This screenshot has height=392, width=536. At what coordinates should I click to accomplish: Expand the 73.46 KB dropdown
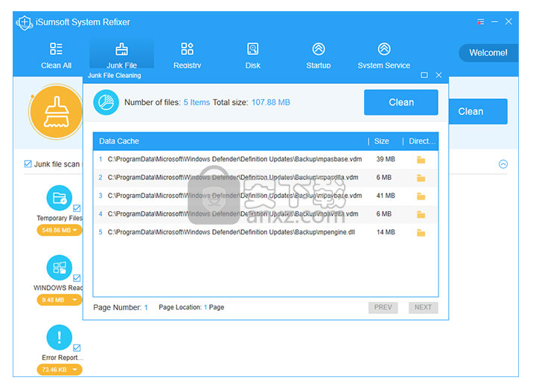pos(60,370)
